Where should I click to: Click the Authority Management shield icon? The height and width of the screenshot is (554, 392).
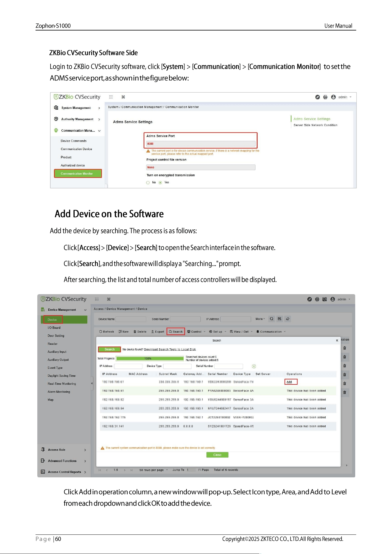pos(56,119)
